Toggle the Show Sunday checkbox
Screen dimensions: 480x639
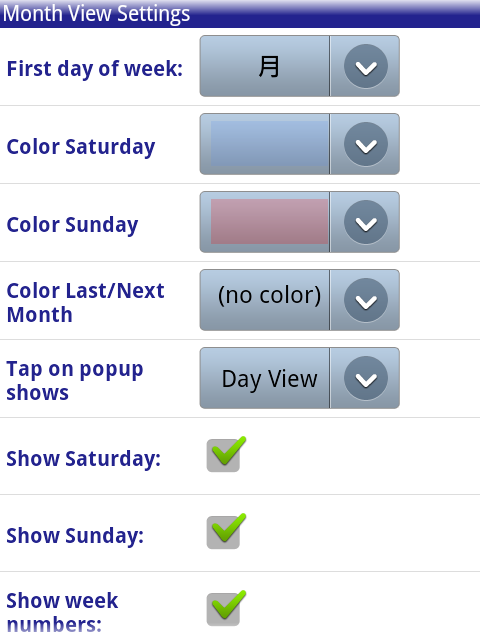[x=226, y=531]
